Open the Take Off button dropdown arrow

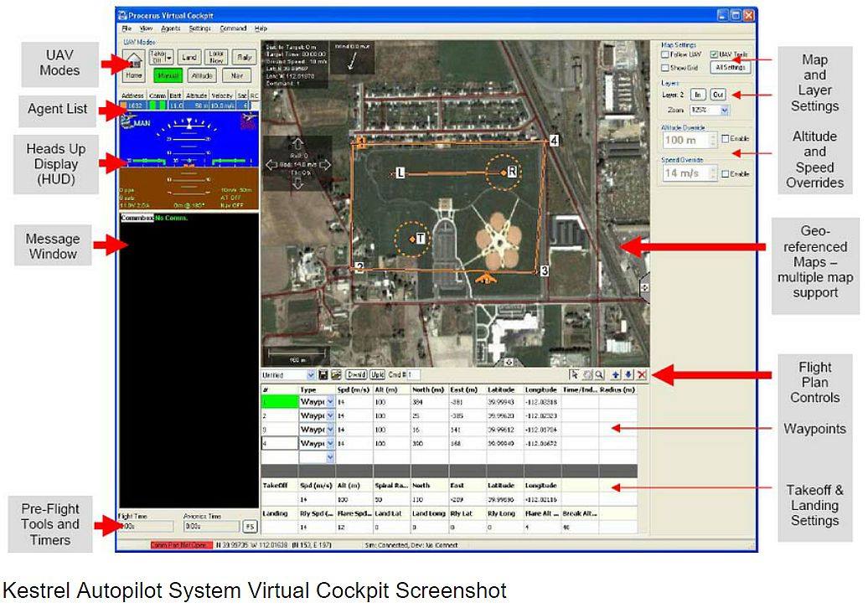(169, 58)
